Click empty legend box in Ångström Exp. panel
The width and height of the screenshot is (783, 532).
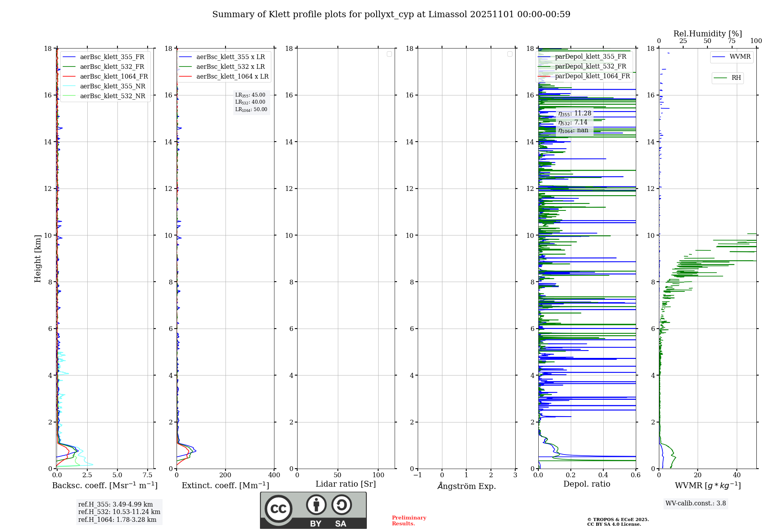pos(510,54)
